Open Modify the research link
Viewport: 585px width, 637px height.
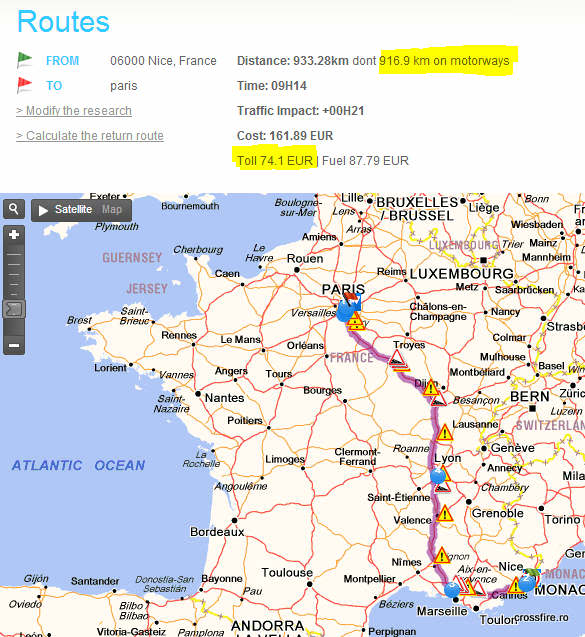point(74,110)
